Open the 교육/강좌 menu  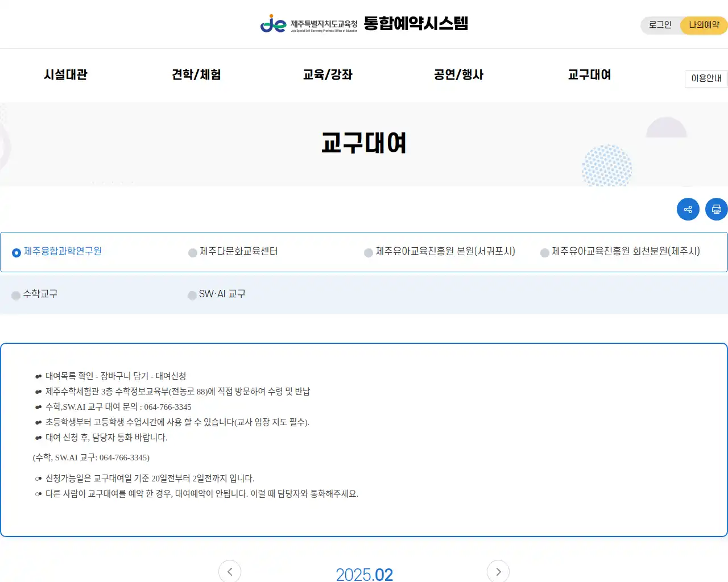(x=328, y=74)
